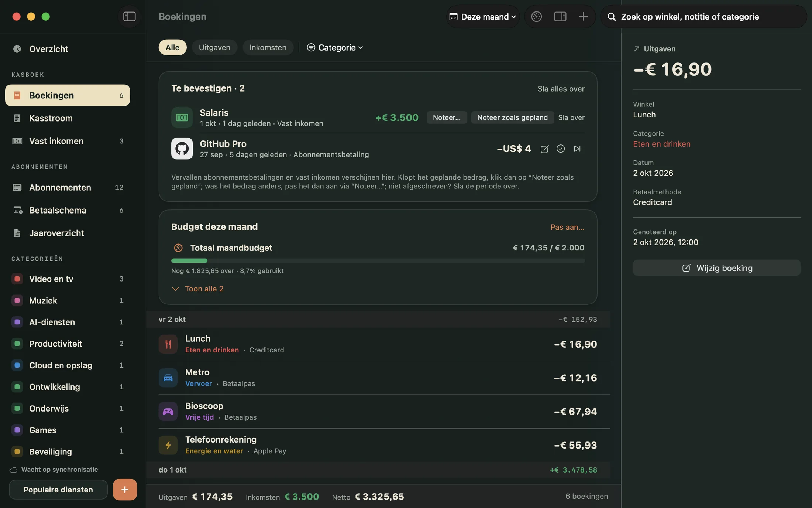Select the Uitgaven filter tab
The height and width of the screenshot is (508, 812).
[214, 48]
